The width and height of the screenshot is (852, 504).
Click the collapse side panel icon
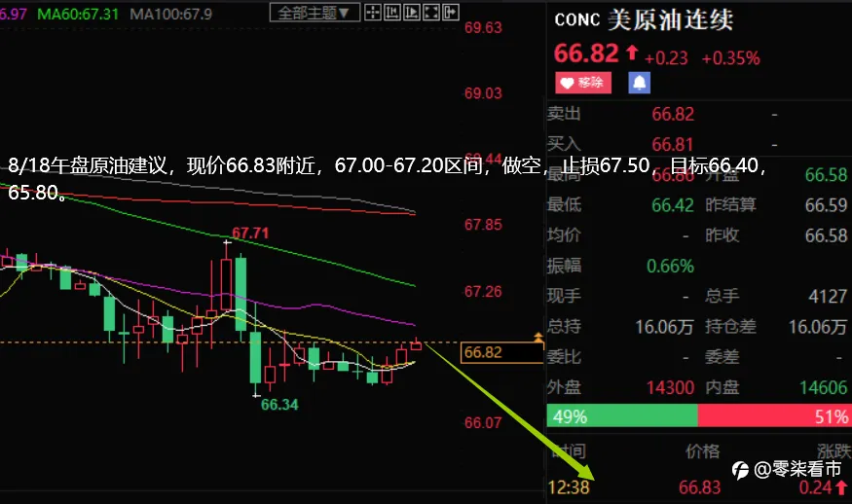coord(451,13)
